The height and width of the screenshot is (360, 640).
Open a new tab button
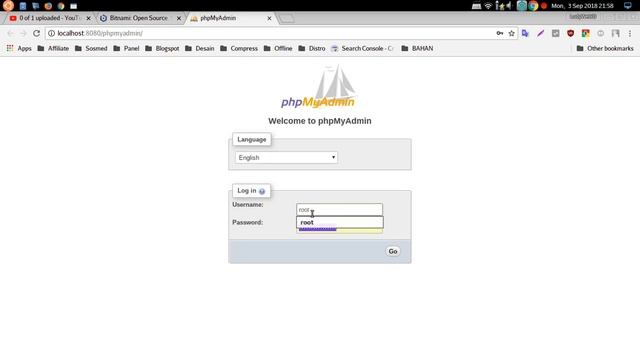[x=287, y=18]
